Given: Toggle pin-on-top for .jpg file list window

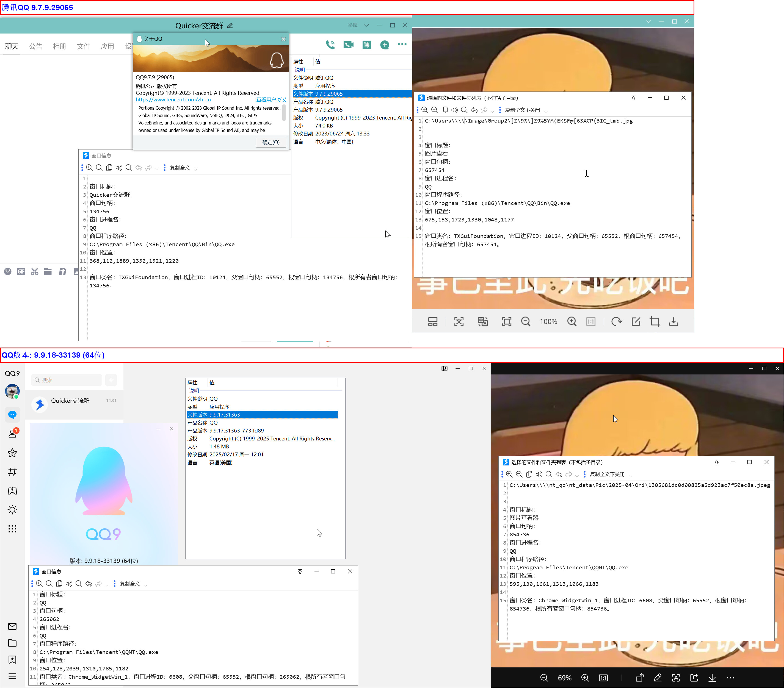Looking at the screenshot, I should pos(634,98).
